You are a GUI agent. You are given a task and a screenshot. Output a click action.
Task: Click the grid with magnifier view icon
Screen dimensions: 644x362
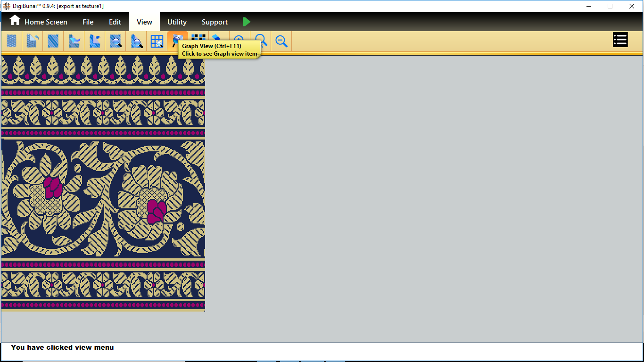(157, 41)
